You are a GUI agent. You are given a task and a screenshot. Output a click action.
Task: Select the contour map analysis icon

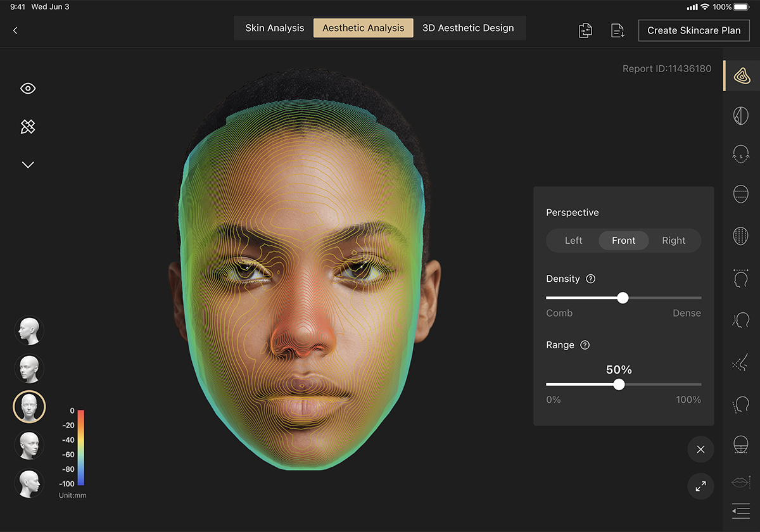click(740, 76)
